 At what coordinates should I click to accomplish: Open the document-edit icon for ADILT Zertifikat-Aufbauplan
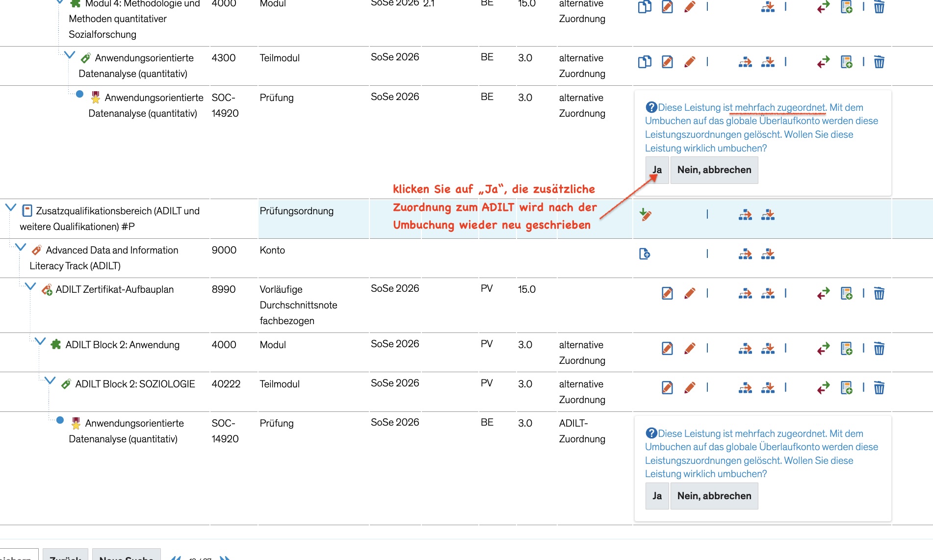(667, 293)
